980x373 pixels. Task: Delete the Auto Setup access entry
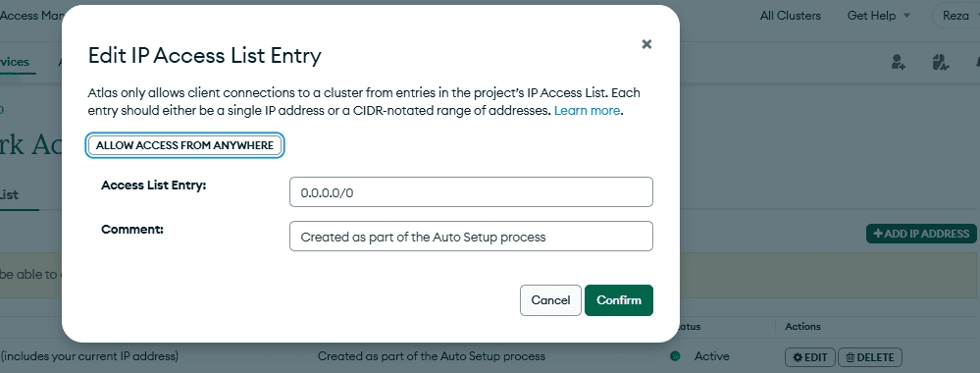click(869, 357)
